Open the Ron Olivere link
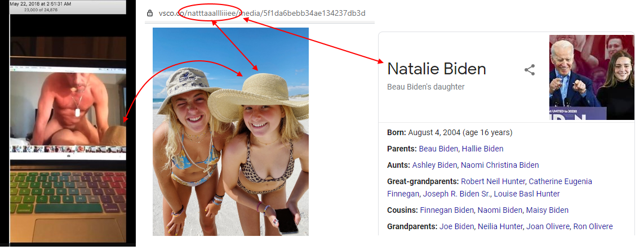The height and width of the screenshot is (250, 644). [x=593, y=226]
